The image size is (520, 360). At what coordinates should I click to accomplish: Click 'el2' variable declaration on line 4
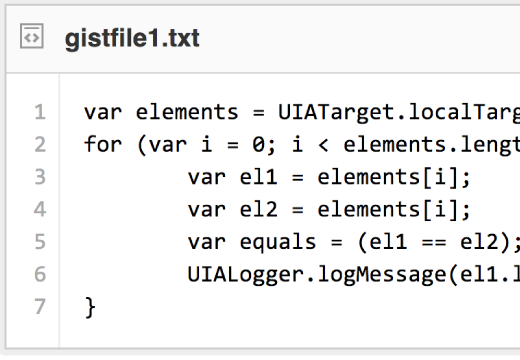click(x=259, y=209)
